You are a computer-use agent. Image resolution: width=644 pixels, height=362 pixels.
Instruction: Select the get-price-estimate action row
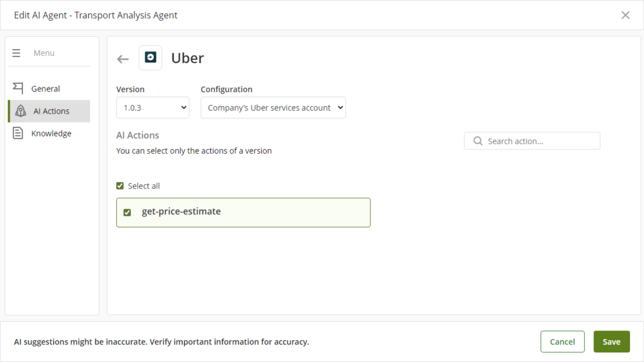pyautogui.click(x=243, y=212)
